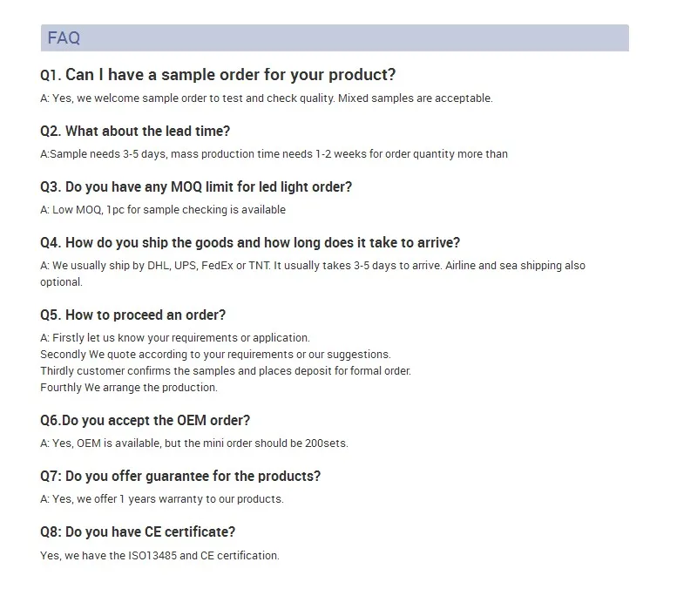
Task: Select the Q1 sample order question heading
Action: click(x=218, y=75)
